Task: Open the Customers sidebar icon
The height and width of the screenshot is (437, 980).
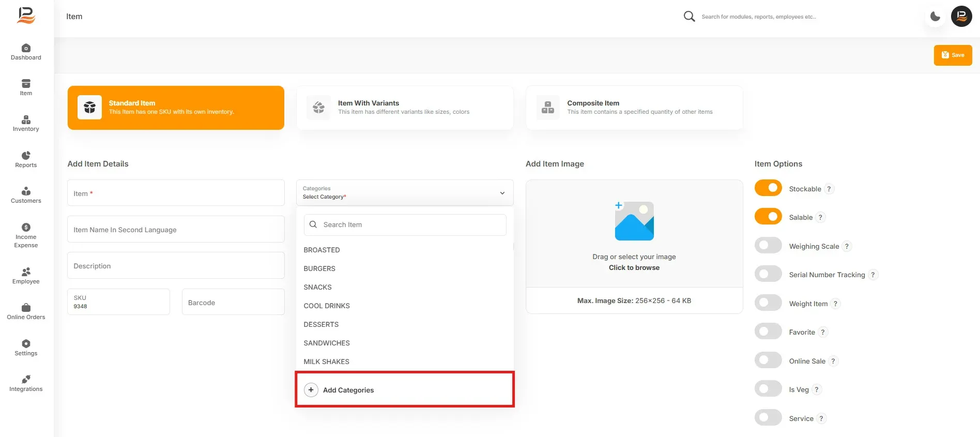Action: 26,191
